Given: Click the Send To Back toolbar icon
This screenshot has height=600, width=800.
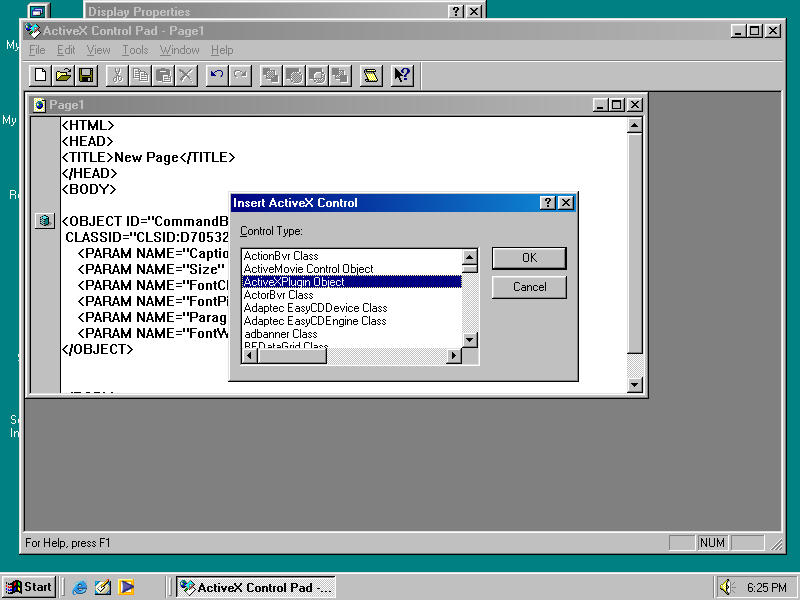Looking at the screenshot, I should [x=341, y=76].
